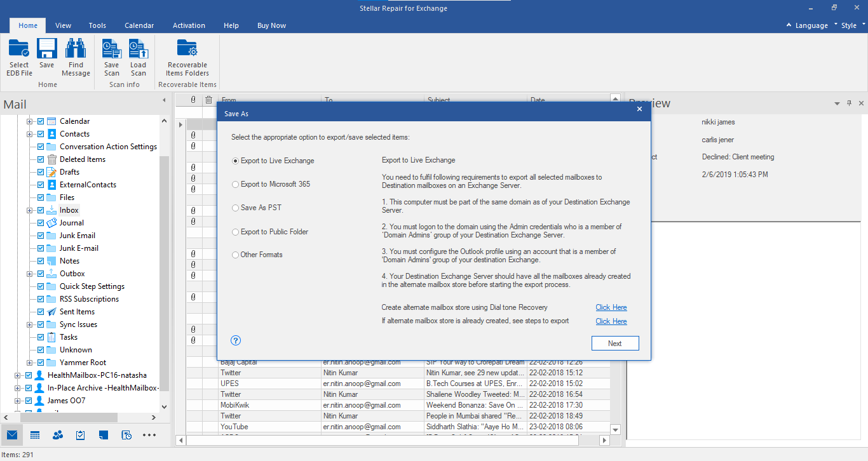
Task: Select Export to Live Exchange option
Action: click(273, 161)
